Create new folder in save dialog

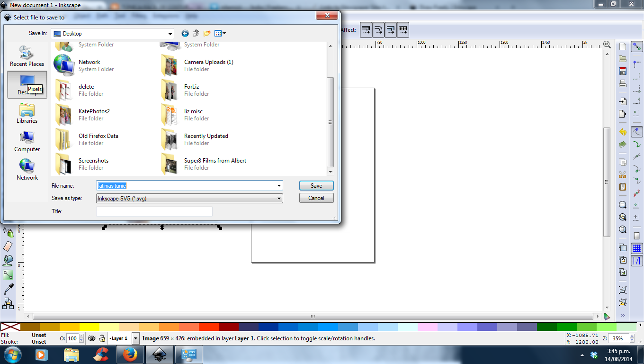pyautogui.click(x=207, y=33)
